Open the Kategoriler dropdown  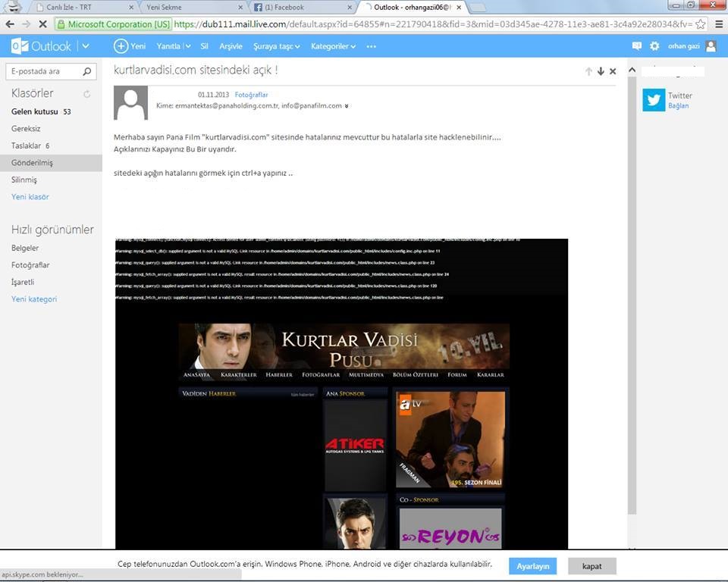(x=333, y=46)
